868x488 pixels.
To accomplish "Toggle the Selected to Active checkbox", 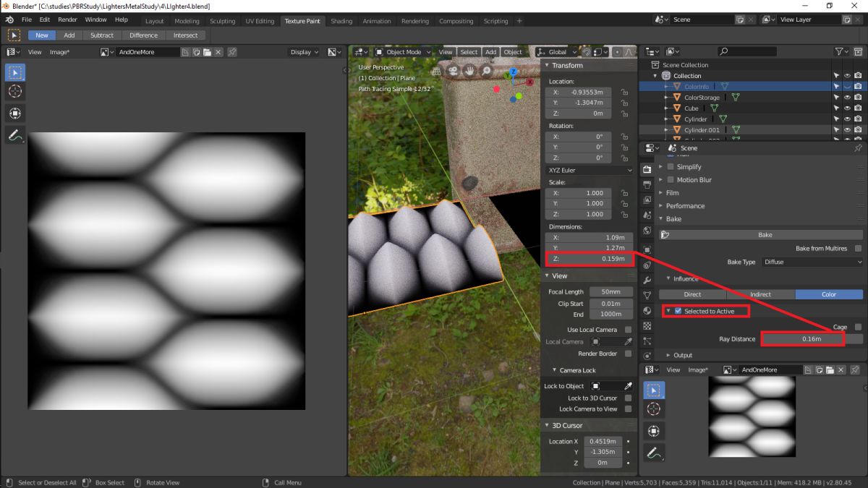I will pyautogui.click(x=678, y=311).
